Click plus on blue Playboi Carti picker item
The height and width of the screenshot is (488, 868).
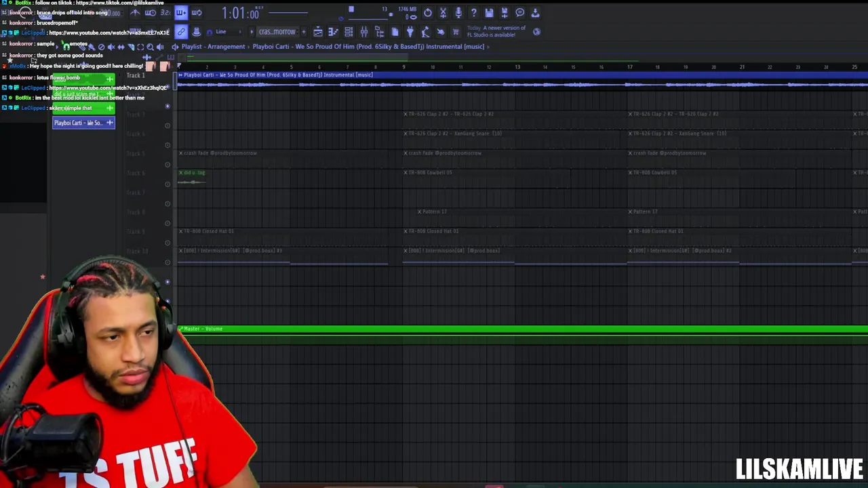click(110, 123)
